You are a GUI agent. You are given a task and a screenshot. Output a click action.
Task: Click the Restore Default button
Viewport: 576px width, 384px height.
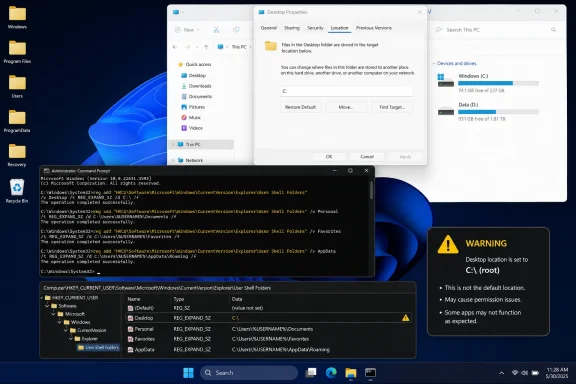tap(300, 107)
